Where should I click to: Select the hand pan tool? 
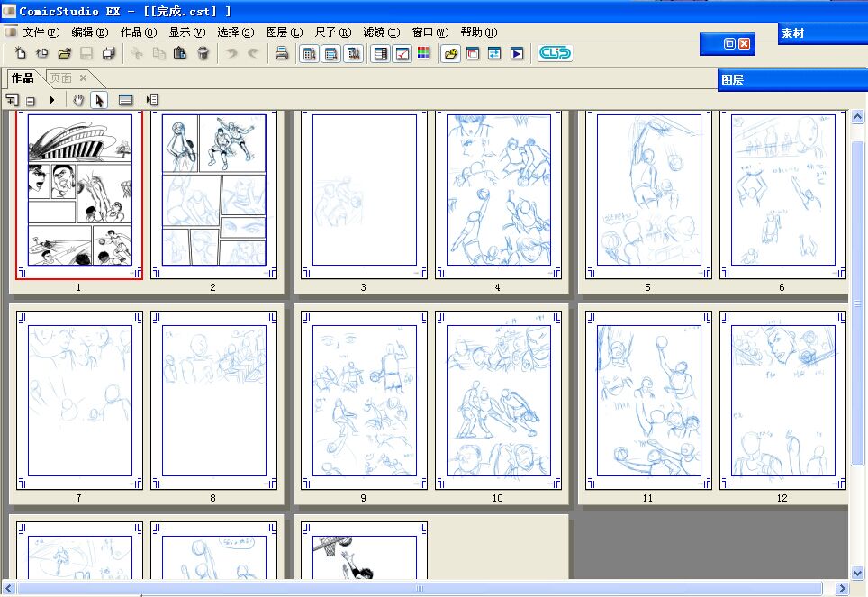click(78, 100)
